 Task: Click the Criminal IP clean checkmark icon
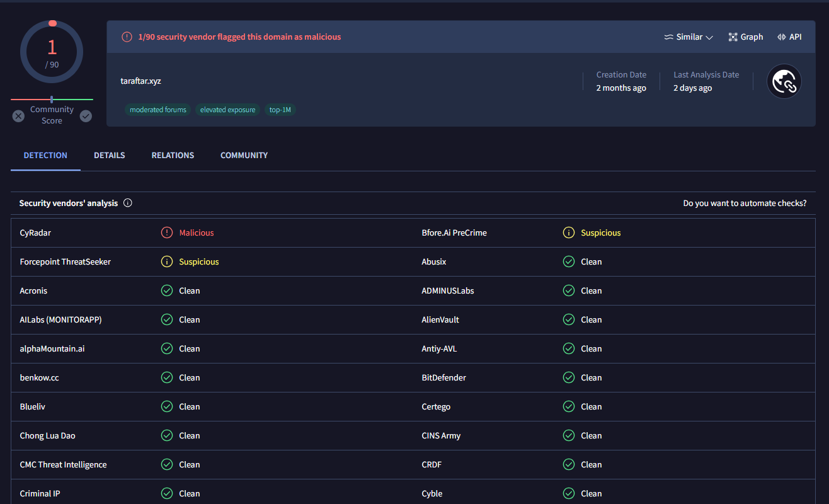[167, 493]
